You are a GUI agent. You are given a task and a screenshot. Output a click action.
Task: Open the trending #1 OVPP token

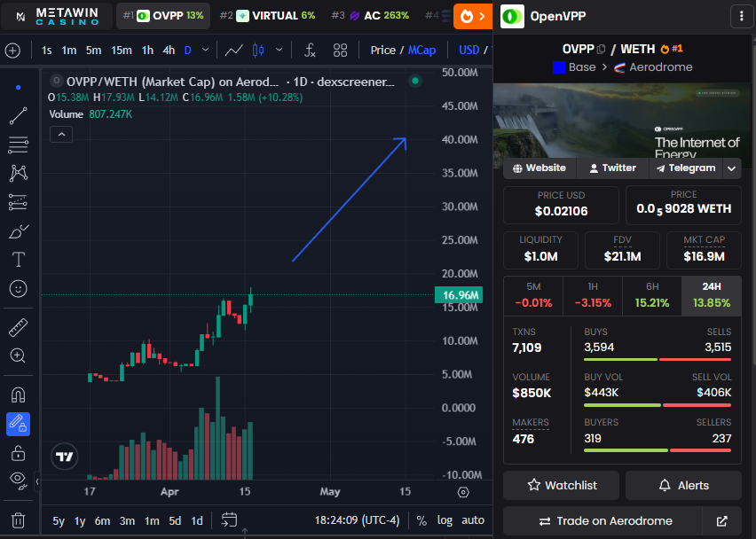click(x=163, y=16)
